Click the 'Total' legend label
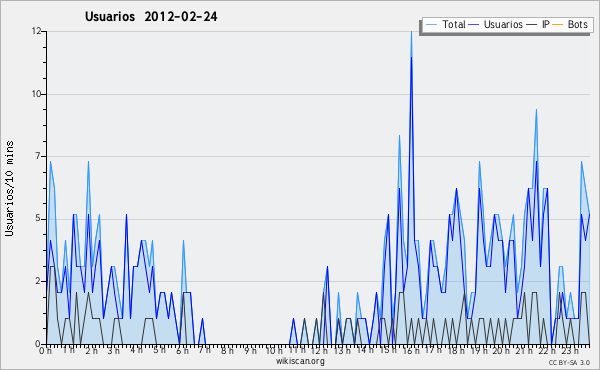This screenshot has width=600, height=370. [454, 24]
